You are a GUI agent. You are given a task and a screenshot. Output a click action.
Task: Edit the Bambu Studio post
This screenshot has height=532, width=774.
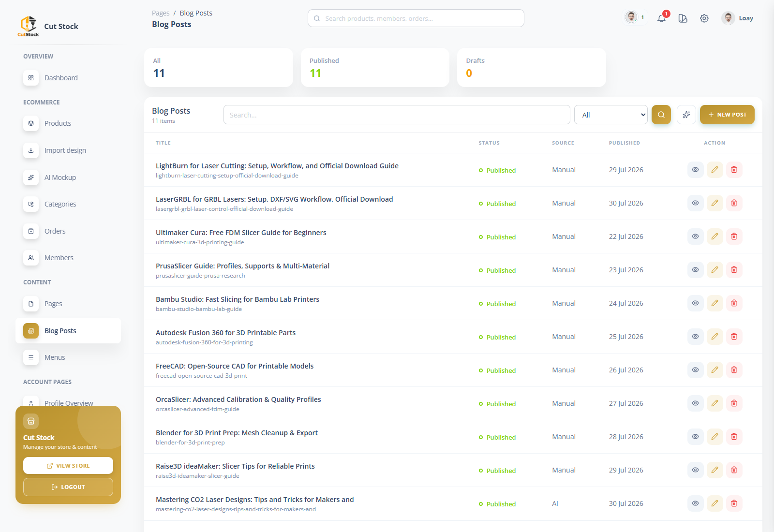pyautogui.click(x=715, y=303)
